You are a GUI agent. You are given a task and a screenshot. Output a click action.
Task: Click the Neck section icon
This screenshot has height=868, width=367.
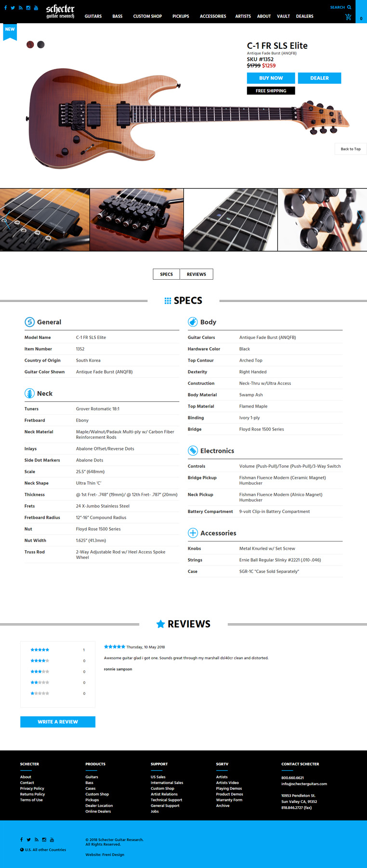[29, 393]
